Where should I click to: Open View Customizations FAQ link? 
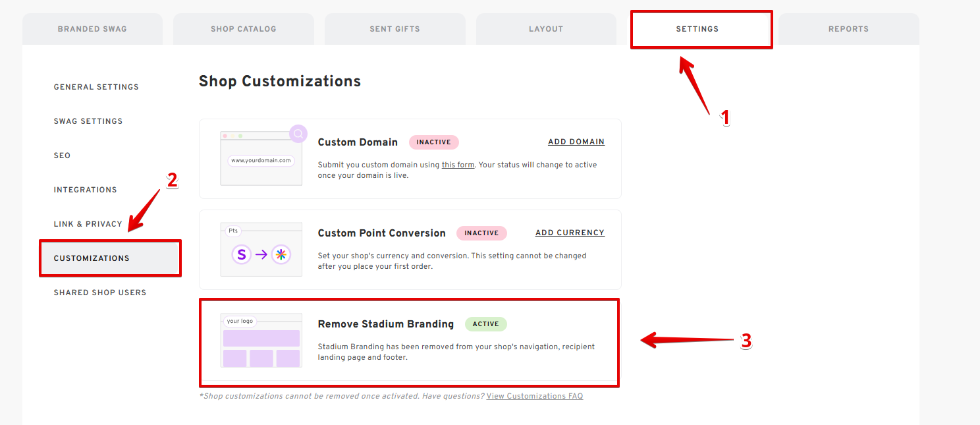tap(535, 396)
